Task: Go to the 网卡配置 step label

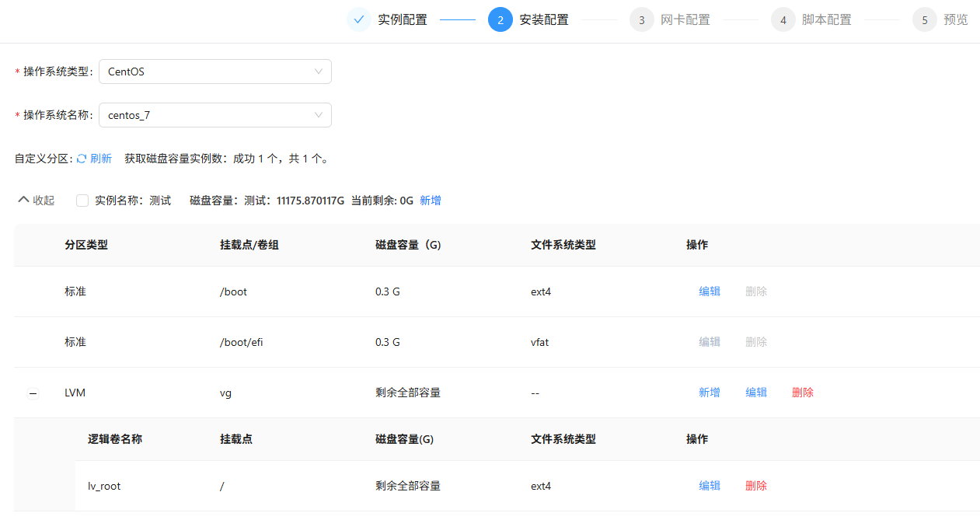Action: coord(685,20)
